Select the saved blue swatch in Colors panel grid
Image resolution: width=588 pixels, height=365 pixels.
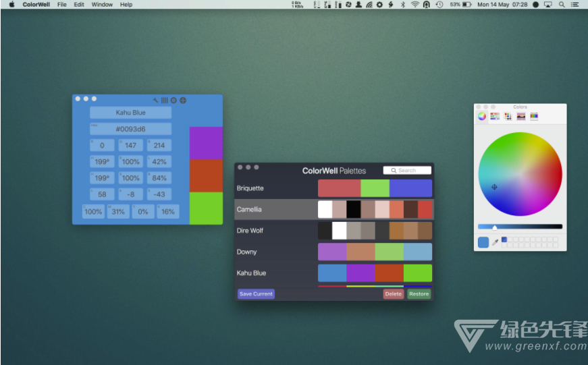tap(504, 240)
